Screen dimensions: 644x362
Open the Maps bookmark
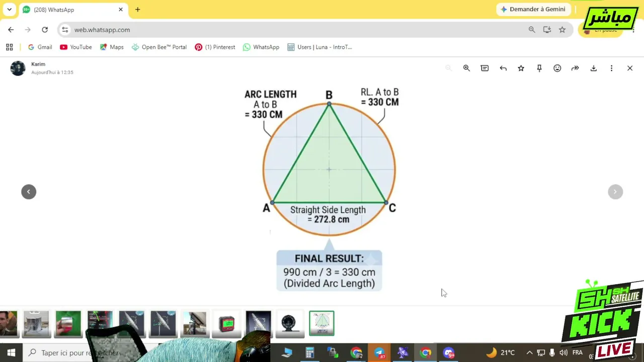[x=111, y=47]
